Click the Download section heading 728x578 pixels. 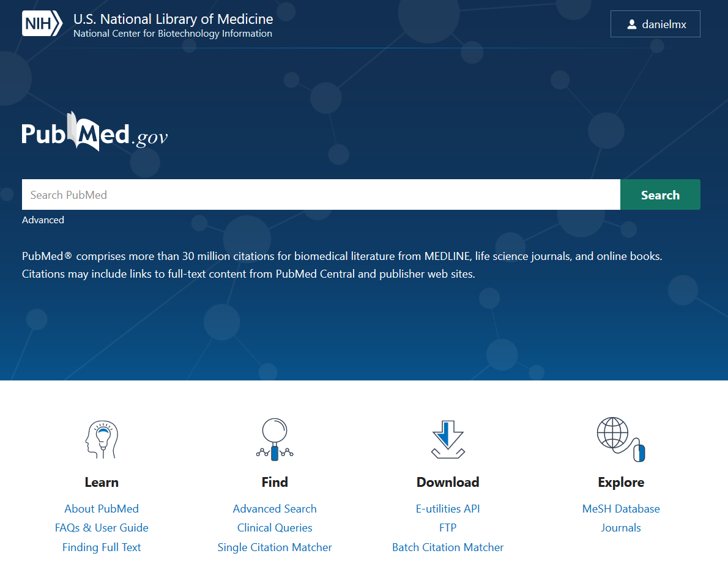pyautogui.click(x=448, y=483)
